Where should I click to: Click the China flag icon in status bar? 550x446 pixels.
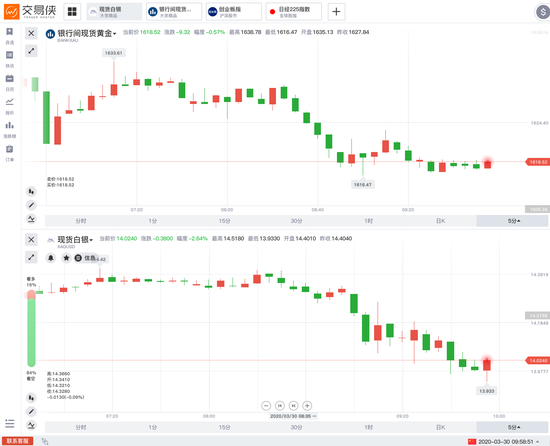(472, 441)
